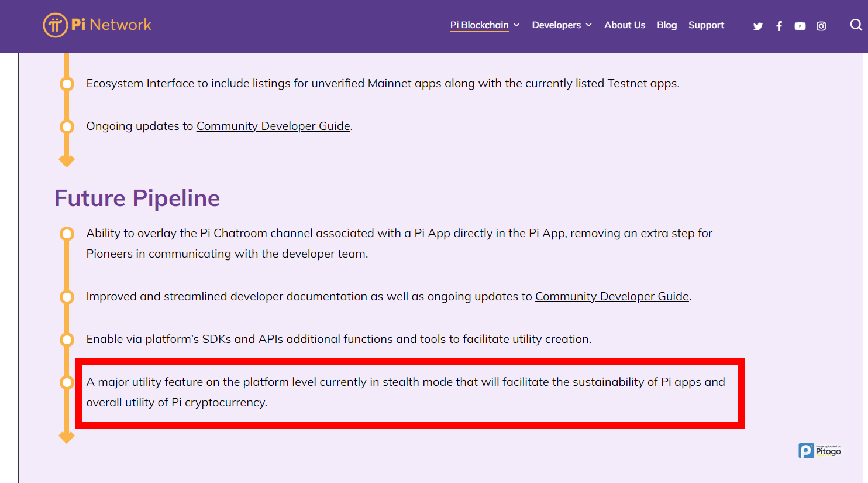Click the search magnifier icon
Screen dimensions: 868x483
coord(856,25)
